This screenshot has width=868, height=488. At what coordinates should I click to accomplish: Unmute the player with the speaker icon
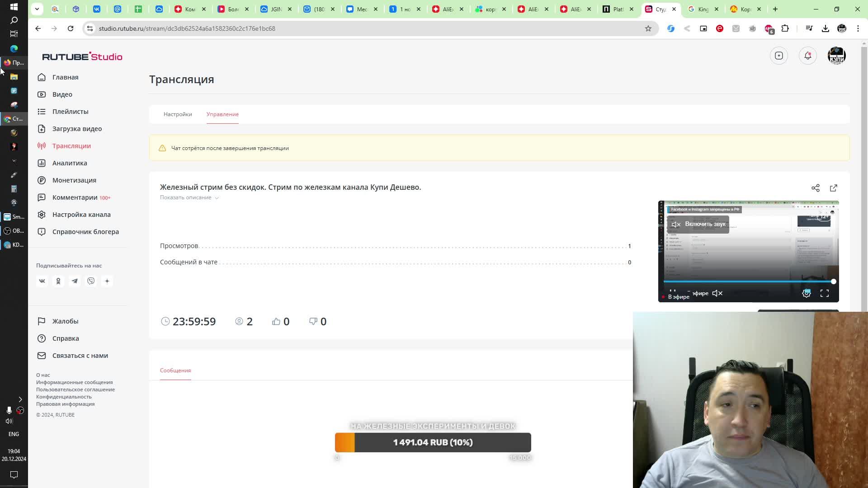(x=717, y=294)
